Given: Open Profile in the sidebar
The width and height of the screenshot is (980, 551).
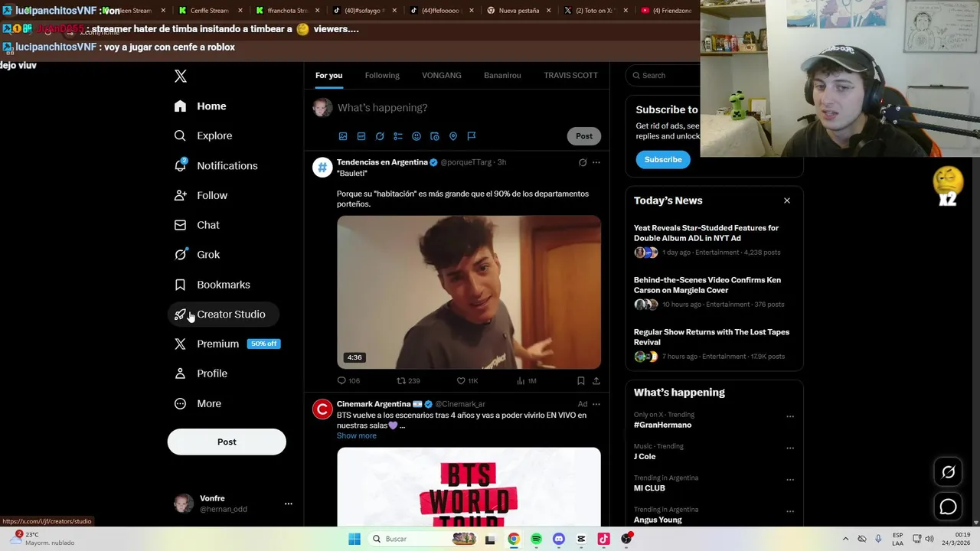Looking at the screenshot, I should [201, 373].
